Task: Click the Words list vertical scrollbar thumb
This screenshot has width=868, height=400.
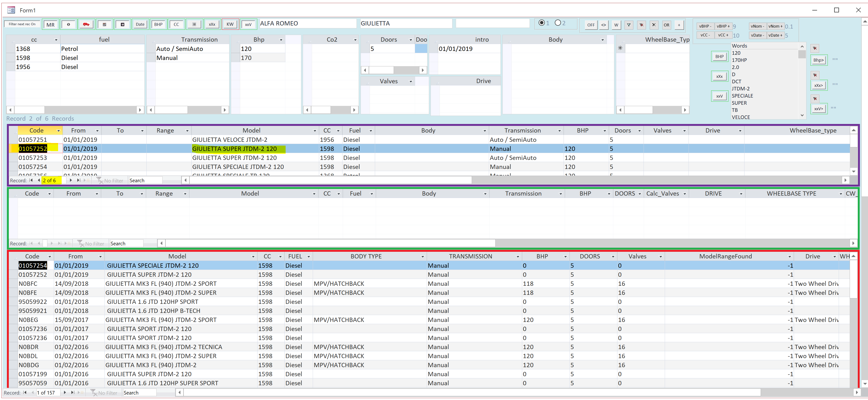Action: coord(802,54)
